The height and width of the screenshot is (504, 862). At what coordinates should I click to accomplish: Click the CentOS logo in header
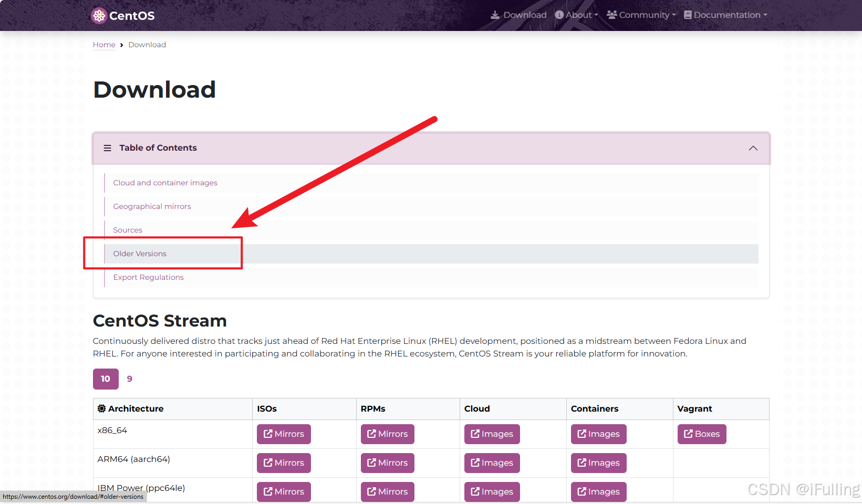tap(123, 16)
